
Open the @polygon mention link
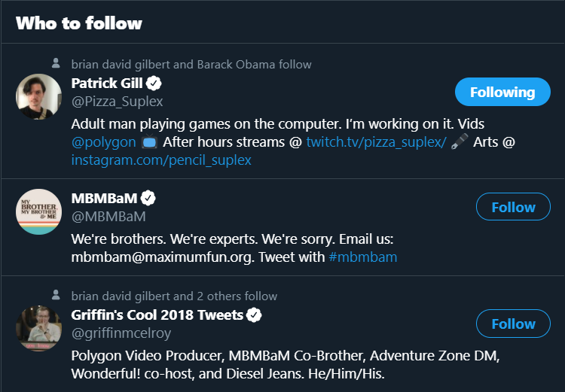(103, 141)
